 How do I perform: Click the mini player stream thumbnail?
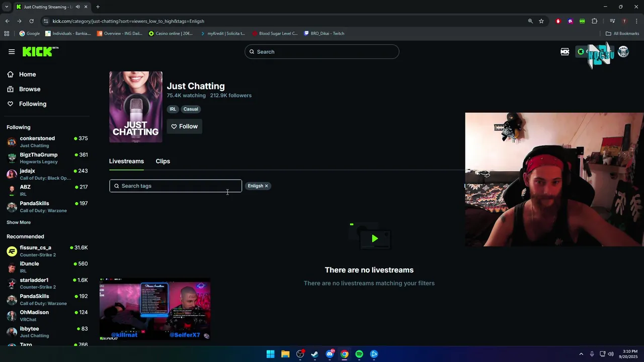click(155, 309)
